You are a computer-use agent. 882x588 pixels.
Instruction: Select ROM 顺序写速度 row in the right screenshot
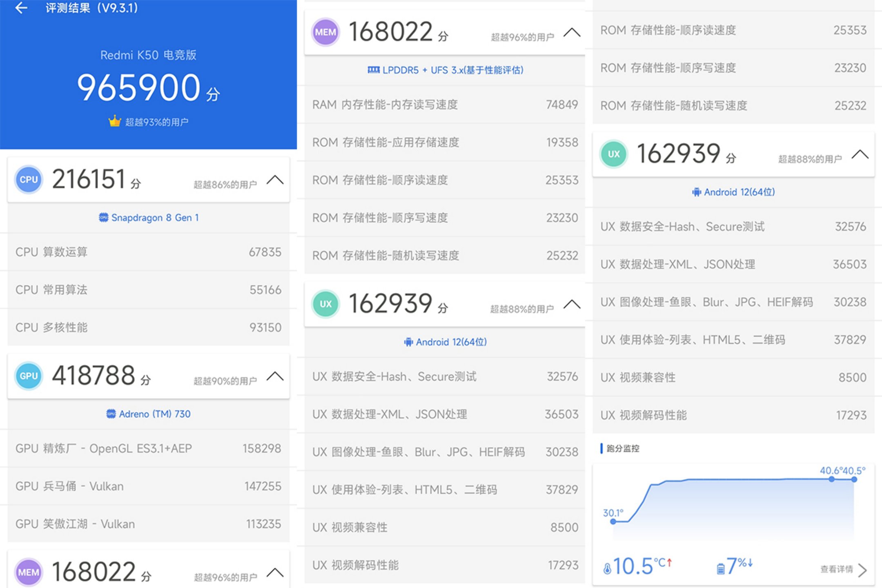733,67
